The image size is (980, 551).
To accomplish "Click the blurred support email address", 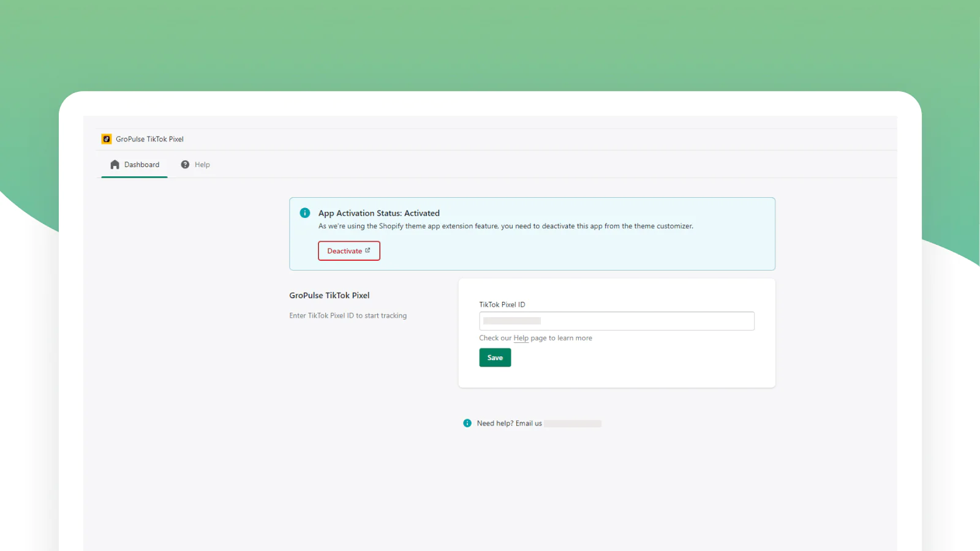I will (x=573, y=424).
